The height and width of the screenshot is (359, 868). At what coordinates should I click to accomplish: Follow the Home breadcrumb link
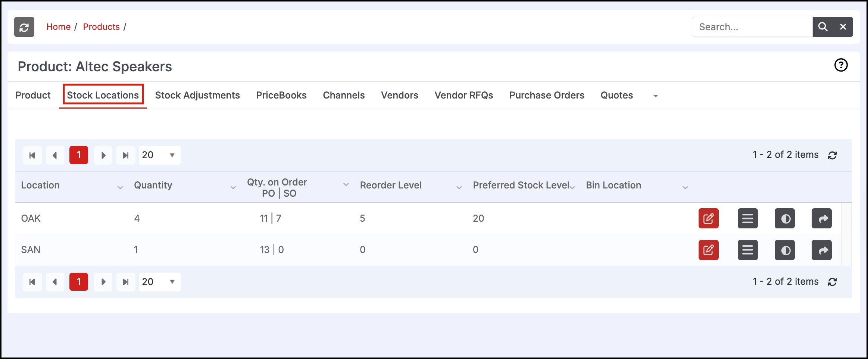pos(58,27)
